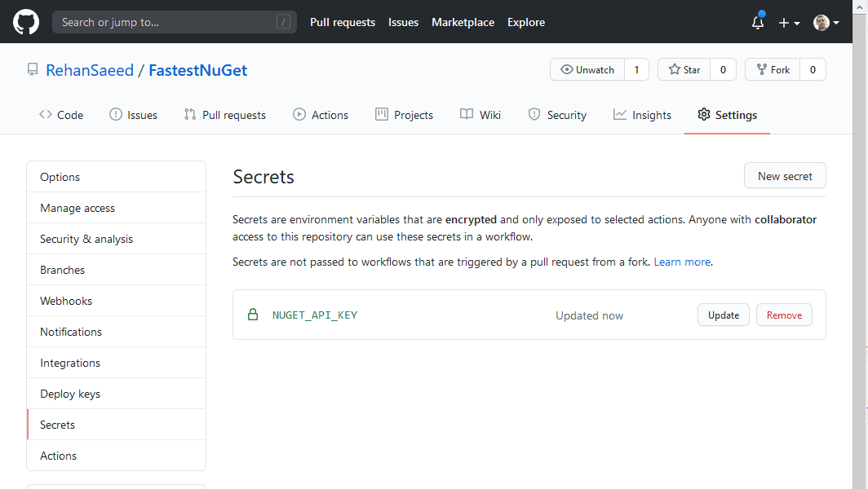Click the fork icon on the Fork button
The height and width of the screenshot is (489, 868).
pyautogui.click(x=759, y=69)
